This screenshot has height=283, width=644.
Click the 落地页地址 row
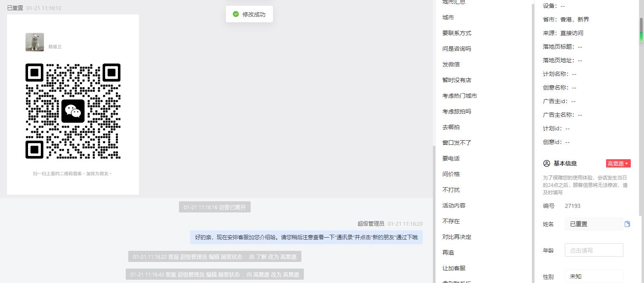pos(563,60)
